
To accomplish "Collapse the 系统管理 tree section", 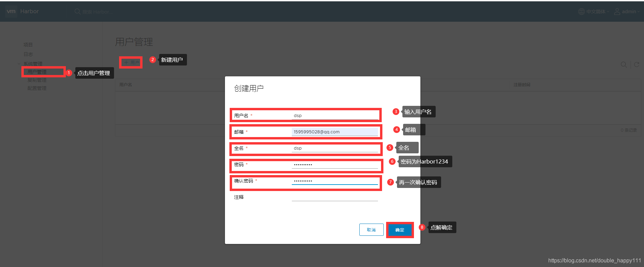I will (19, 64).
